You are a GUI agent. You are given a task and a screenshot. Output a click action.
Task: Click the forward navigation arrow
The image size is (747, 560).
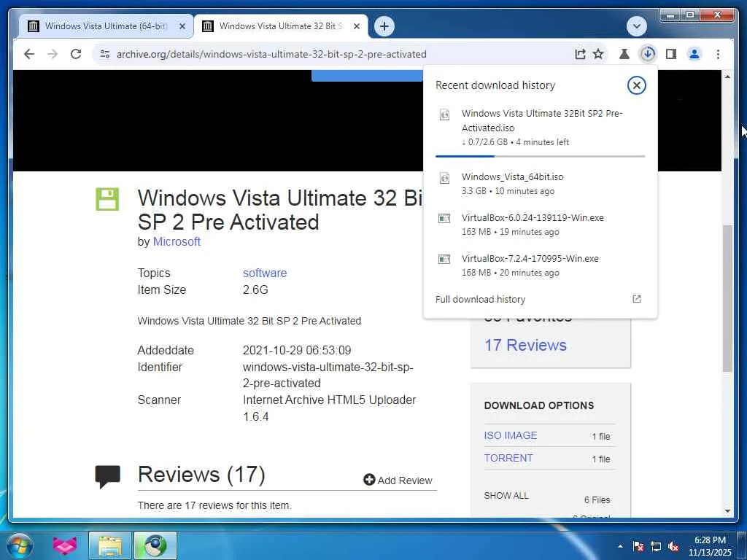[x=53, y=54]
